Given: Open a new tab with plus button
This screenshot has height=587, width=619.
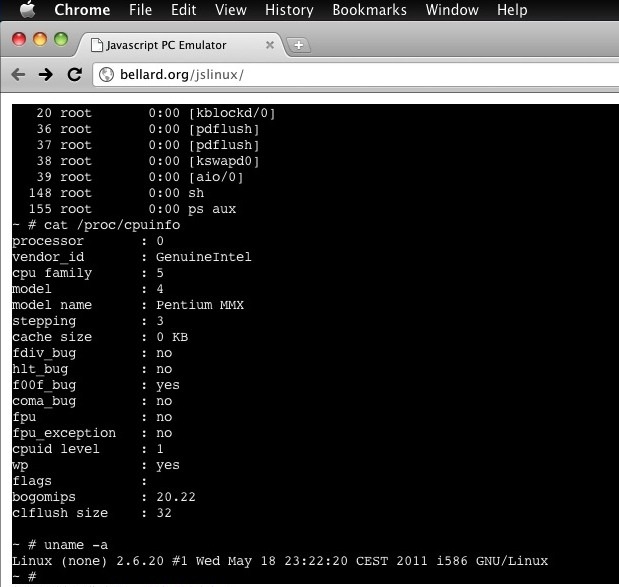Looking at the screenshot, I should pos(298,45).
